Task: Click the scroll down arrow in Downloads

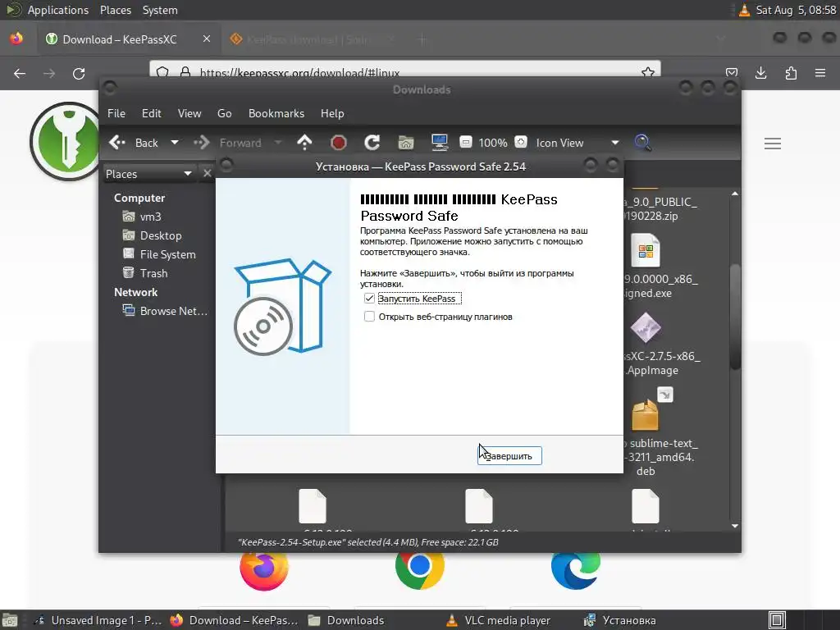Action: 735,526
